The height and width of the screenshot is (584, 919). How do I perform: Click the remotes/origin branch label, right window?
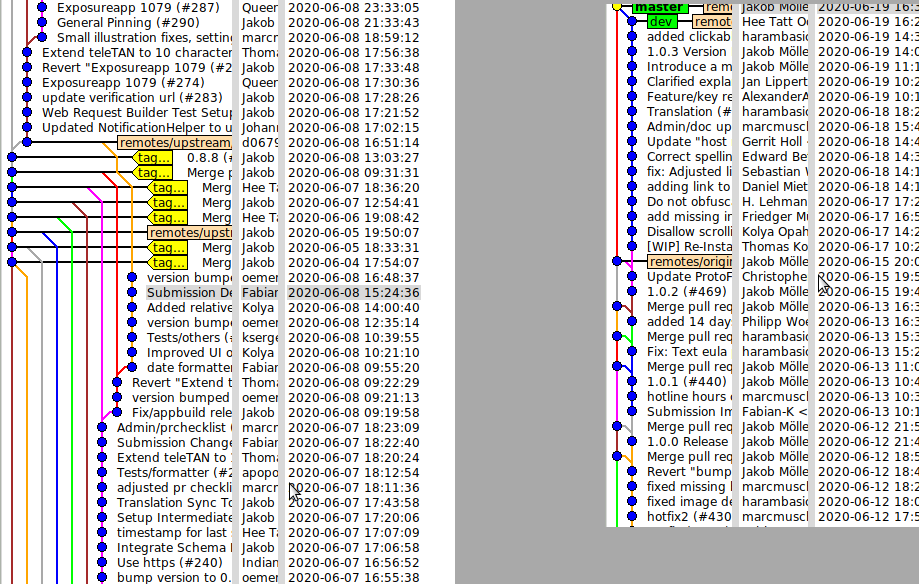pyautogui.click(x=690, y=262)
